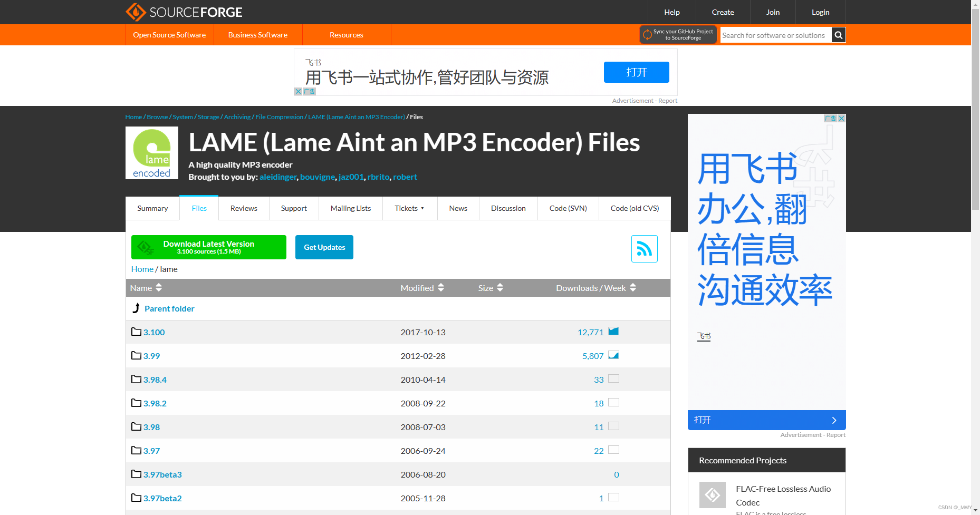Click the Parent folder up-arrow icon
Image resolution: width=980 pixels, height=515 pixels.
(136, 308)
